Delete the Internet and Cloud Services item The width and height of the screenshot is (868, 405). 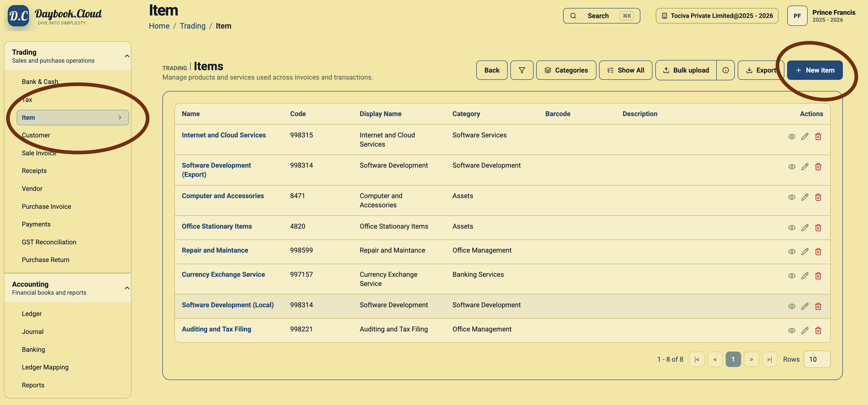pyautogui.click(x=818, y=137)
